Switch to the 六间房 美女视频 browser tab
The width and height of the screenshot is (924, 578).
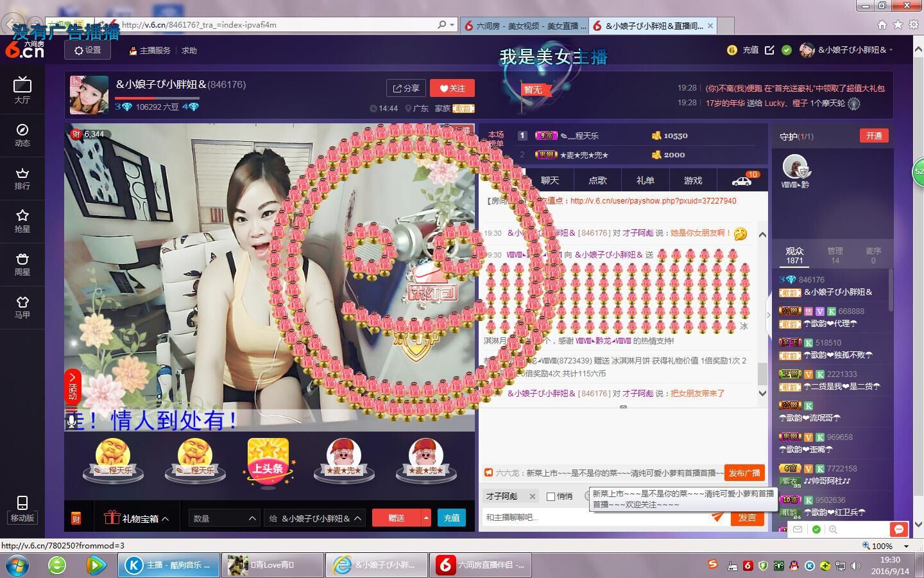(525, 26)
